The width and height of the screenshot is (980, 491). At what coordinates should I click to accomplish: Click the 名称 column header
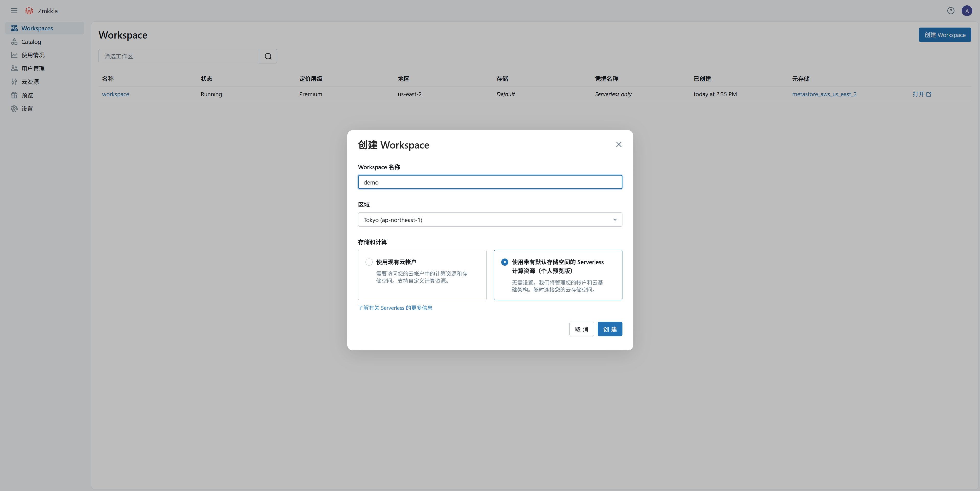(108, 79)
